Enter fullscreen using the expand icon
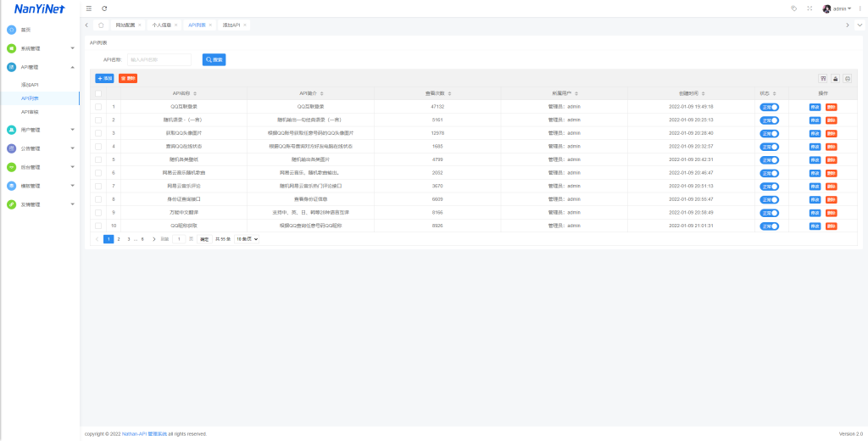 click(x=810, y=8)
